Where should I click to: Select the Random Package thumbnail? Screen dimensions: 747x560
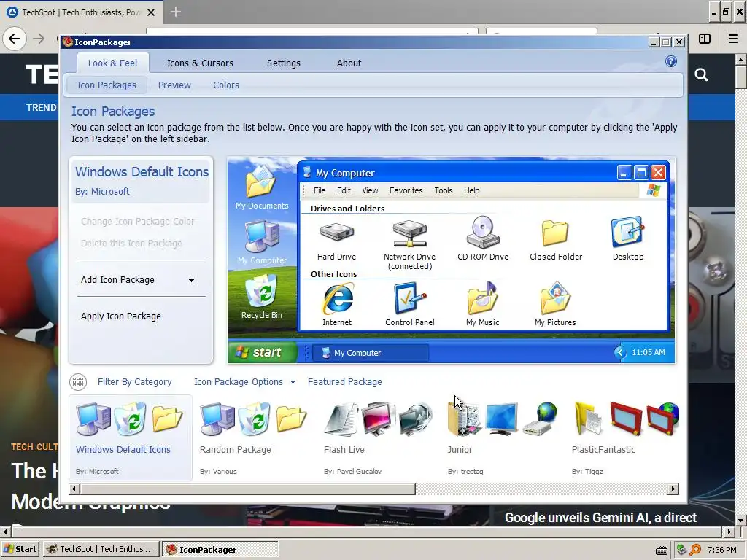(253, 437)
